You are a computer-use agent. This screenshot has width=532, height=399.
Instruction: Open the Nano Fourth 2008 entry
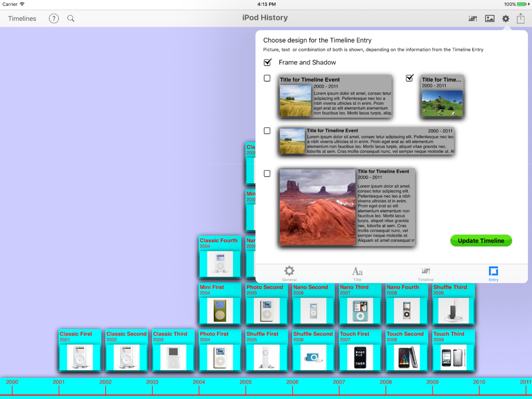(406, 303)
